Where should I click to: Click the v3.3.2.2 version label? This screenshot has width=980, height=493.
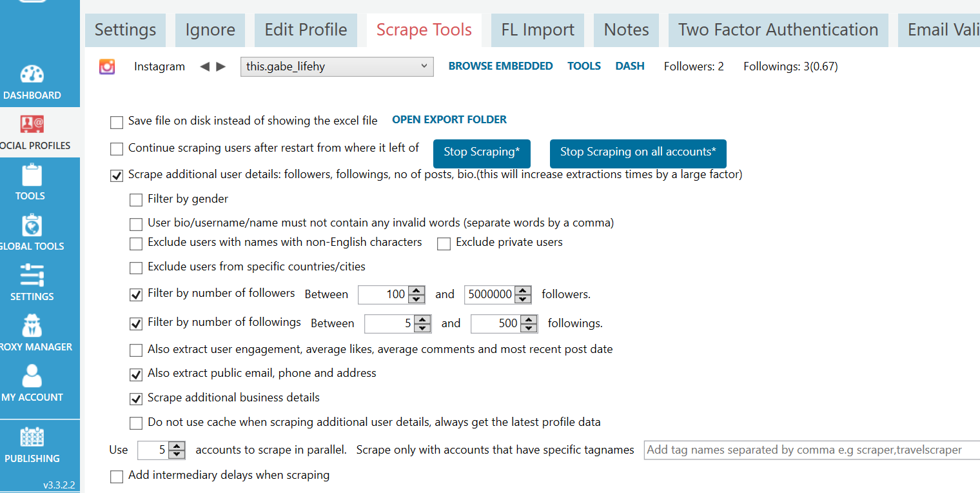click(x=59, y=485)
